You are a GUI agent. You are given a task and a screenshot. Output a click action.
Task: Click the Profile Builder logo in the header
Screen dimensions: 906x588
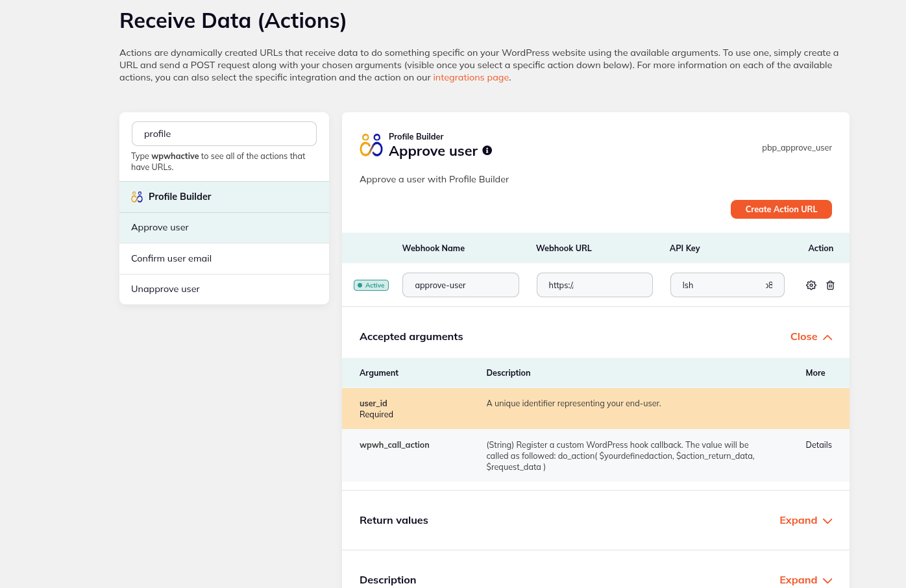pyautogui.click(x=370, y=143)
